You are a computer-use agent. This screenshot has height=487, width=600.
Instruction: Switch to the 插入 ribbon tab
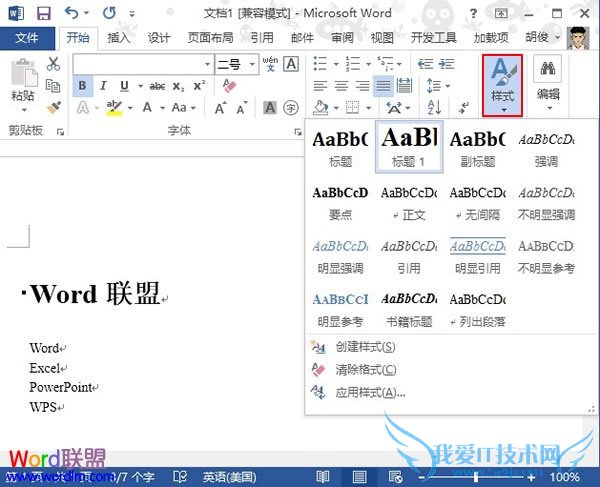119,37
